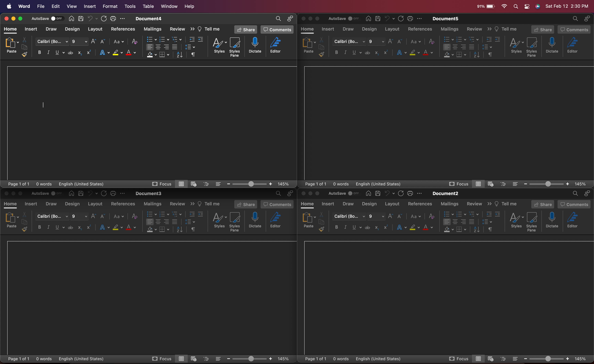Click Show/Hide paragraph marks in Document3

tap(193, 229)
